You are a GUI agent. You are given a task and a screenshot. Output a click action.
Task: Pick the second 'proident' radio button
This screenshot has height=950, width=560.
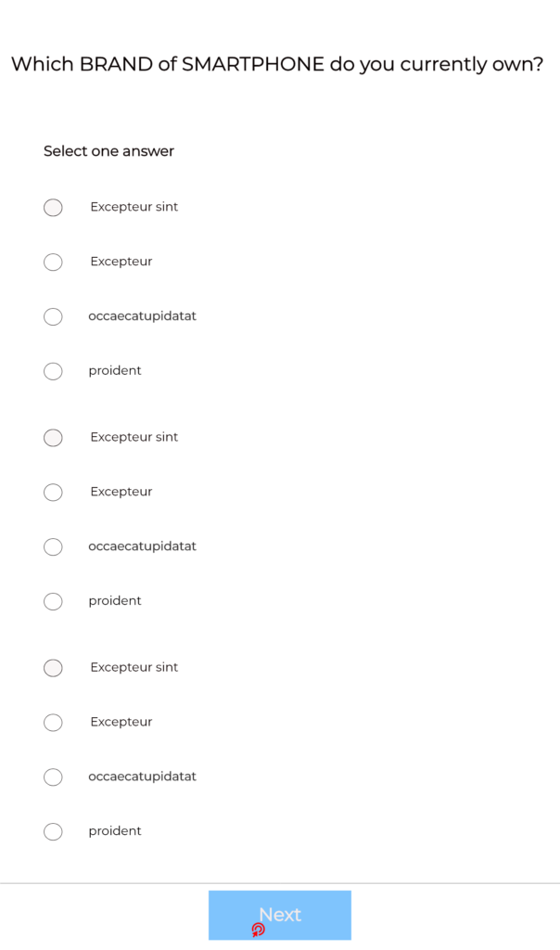click(x=53, y=601)
